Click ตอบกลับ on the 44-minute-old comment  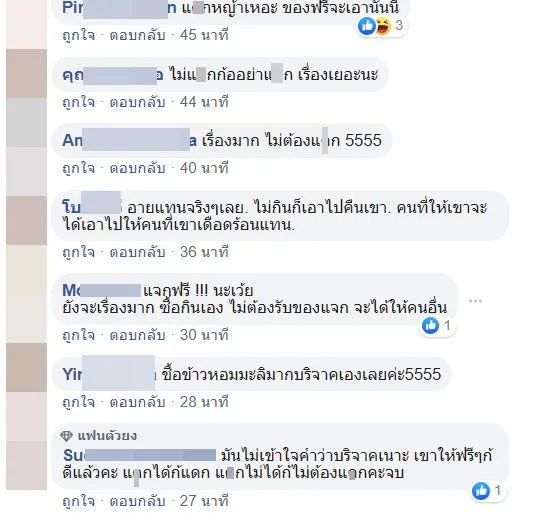pos(137,102)
